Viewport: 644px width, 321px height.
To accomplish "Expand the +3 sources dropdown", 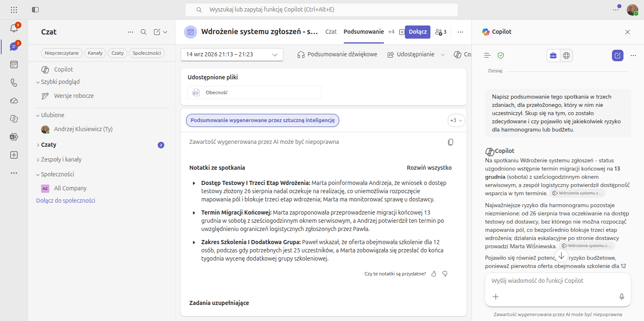I will 456,120.
